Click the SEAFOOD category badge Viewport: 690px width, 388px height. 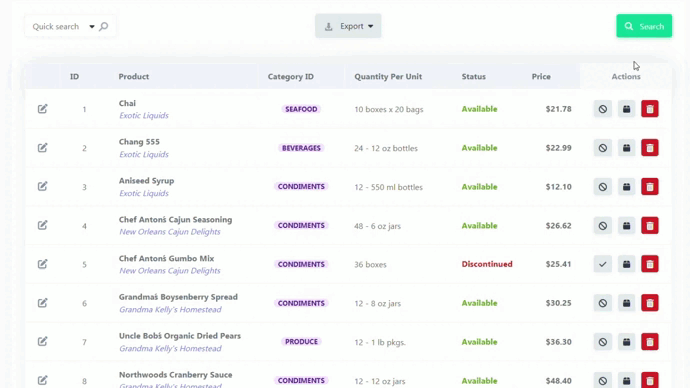301,109
